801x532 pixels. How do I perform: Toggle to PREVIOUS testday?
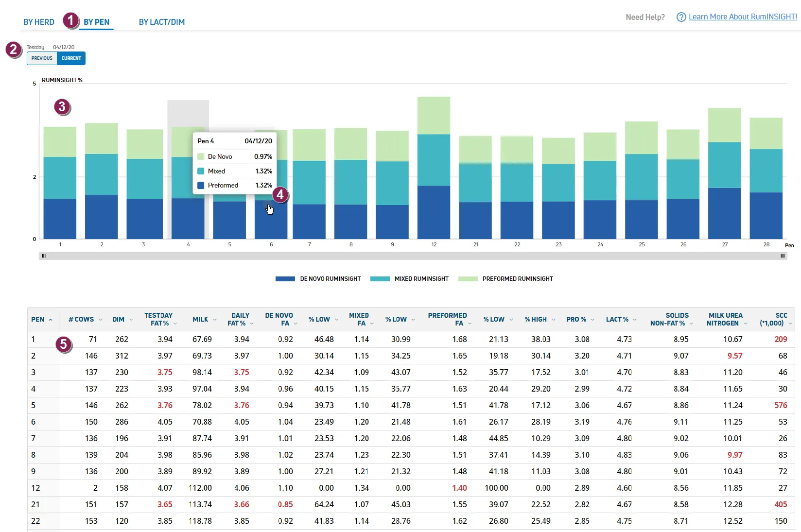click(42, 58)
